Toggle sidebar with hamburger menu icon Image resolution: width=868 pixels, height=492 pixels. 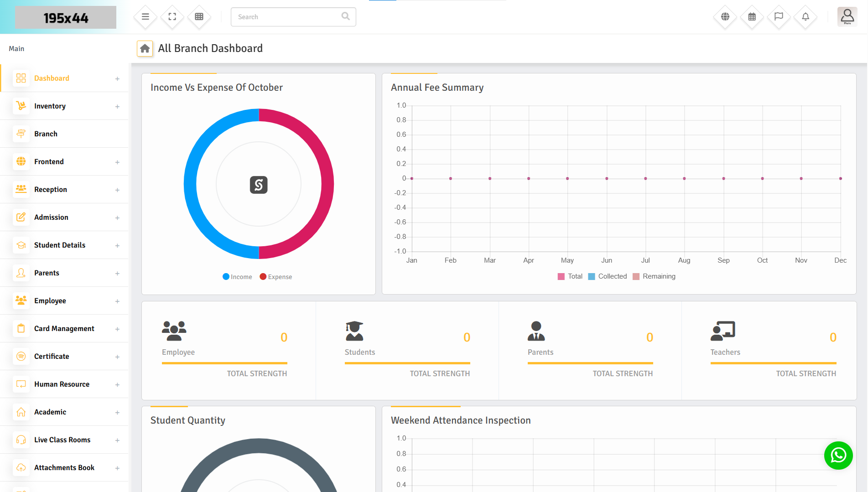tap(146, 17)
